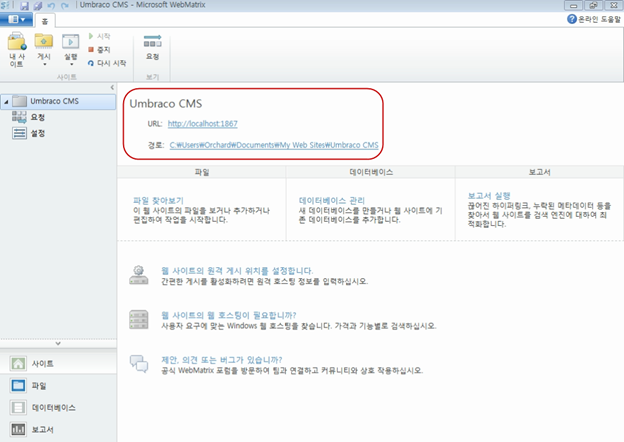Select the Home (홈) ribbon tab
This screenshot has height=442, width=624.
pos(45,21)
